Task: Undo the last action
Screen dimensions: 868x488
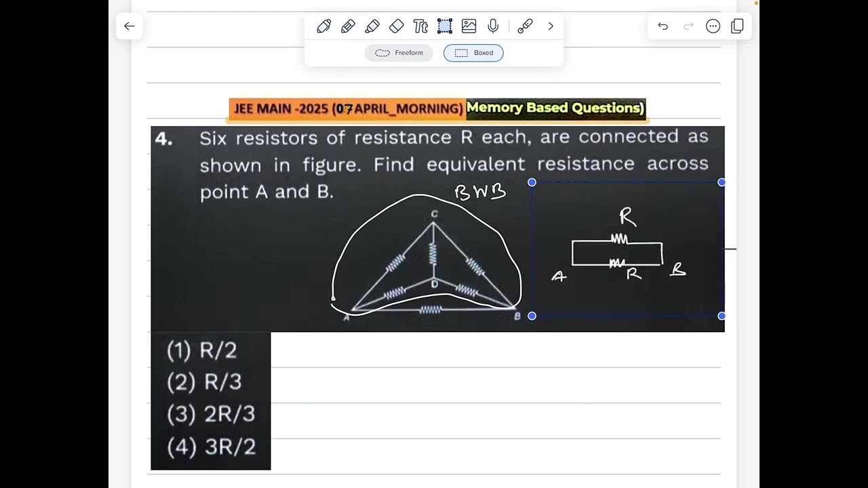Action: (663, 26)
